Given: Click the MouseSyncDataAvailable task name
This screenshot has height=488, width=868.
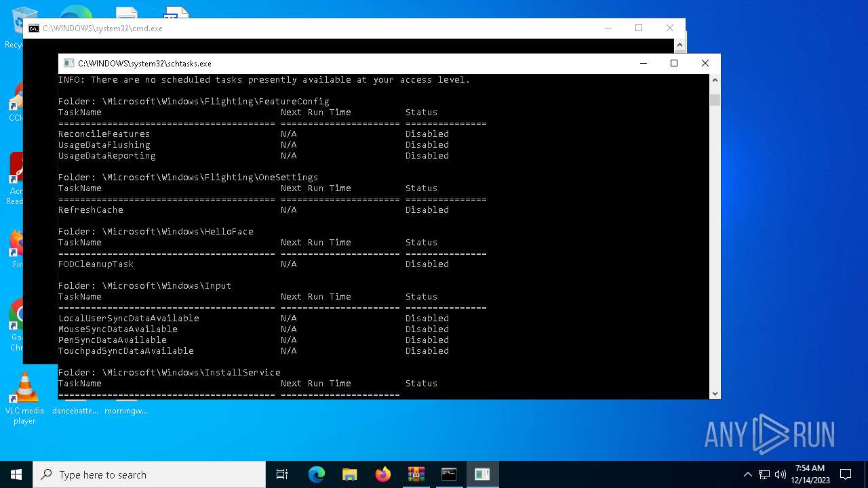Looking at the screenshot, I should 118,329.
